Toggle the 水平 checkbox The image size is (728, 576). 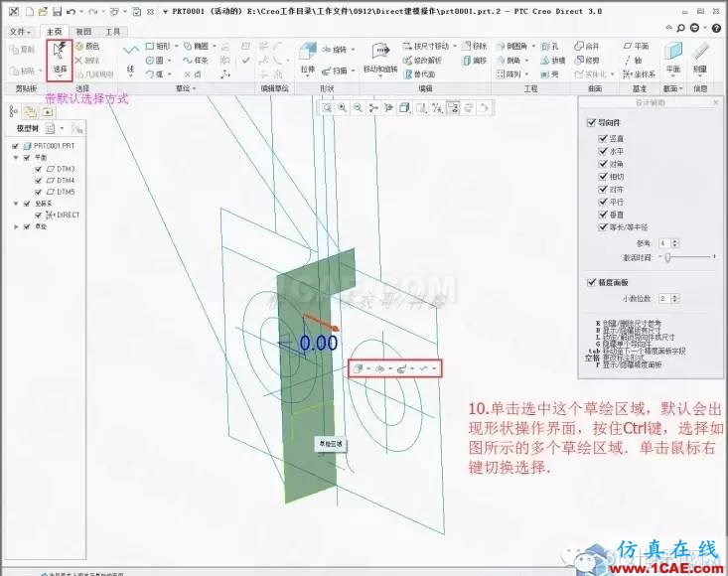603,151
